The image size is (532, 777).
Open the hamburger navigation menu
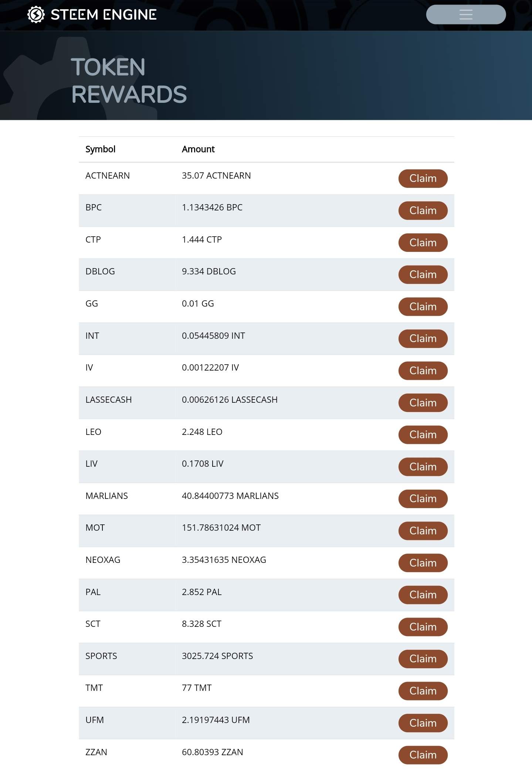(x=465, y=15)
